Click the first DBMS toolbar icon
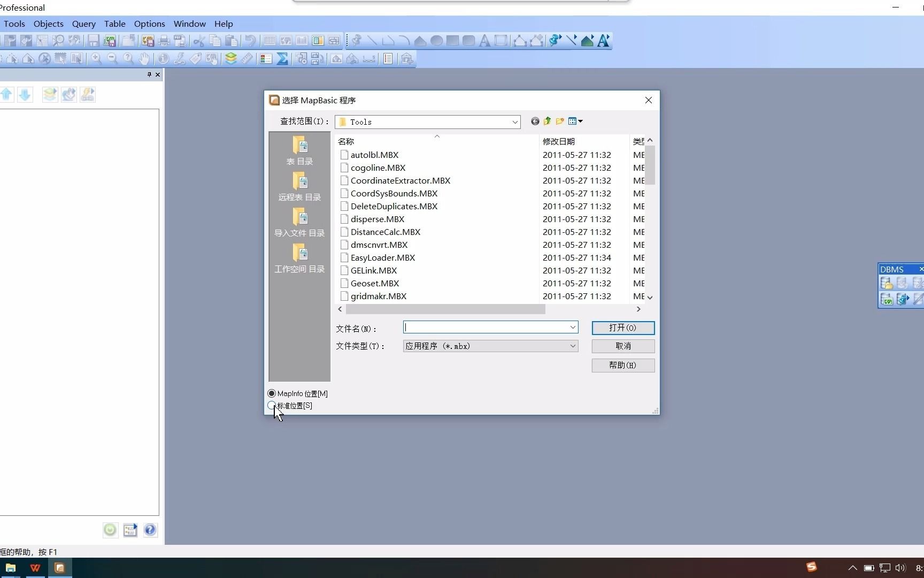 click(887, 283)
